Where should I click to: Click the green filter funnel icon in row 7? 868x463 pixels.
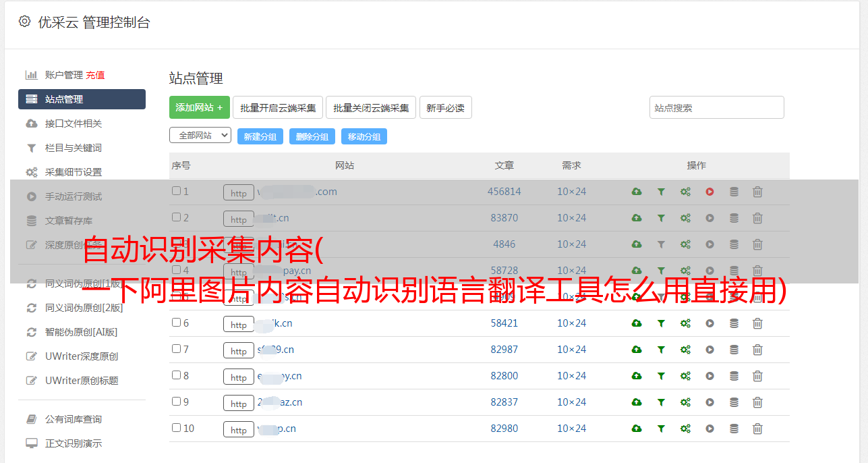(661, 350)
